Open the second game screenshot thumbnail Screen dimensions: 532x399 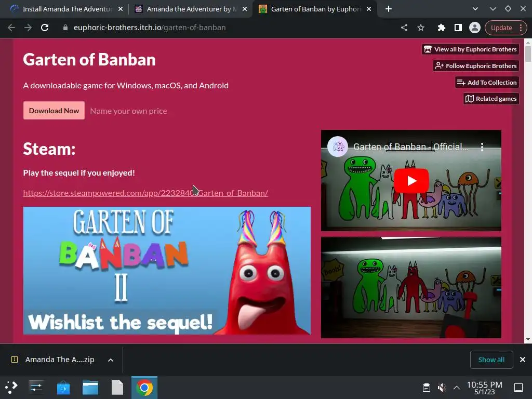pos(411,287)
